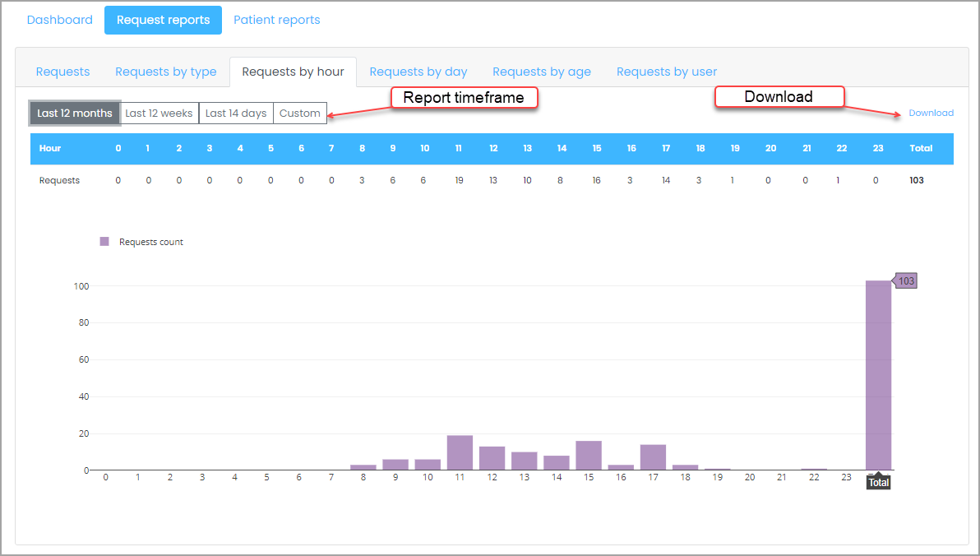The image size is (980, 556).
Task: Click the Requests row label
Action: [59, 180]
